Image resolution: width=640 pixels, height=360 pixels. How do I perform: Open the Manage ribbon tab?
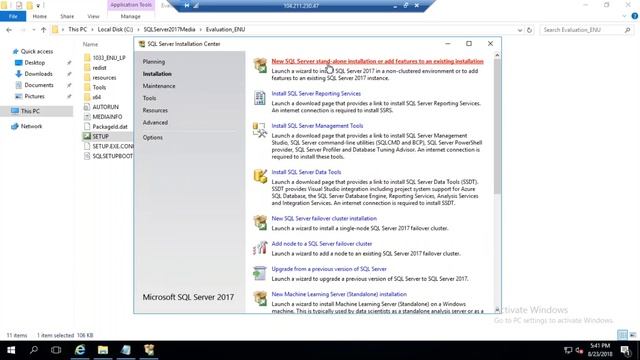pyautogui.click(x=131, y=16)
